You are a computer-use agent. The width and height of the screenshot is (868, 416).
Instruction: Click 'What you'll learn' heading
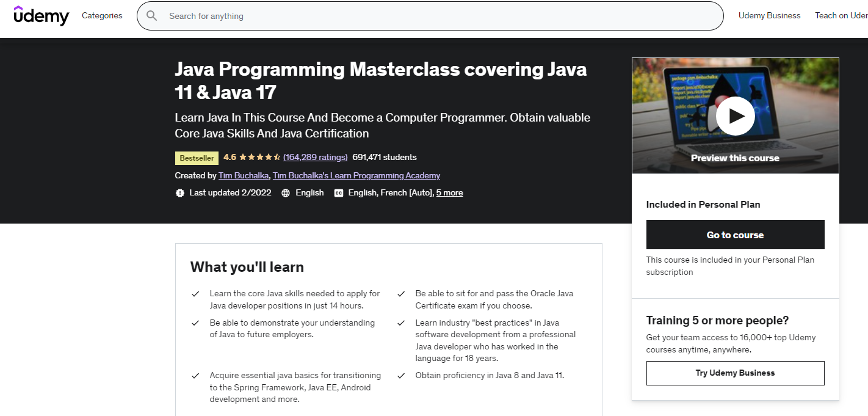[x=247, y=267]
